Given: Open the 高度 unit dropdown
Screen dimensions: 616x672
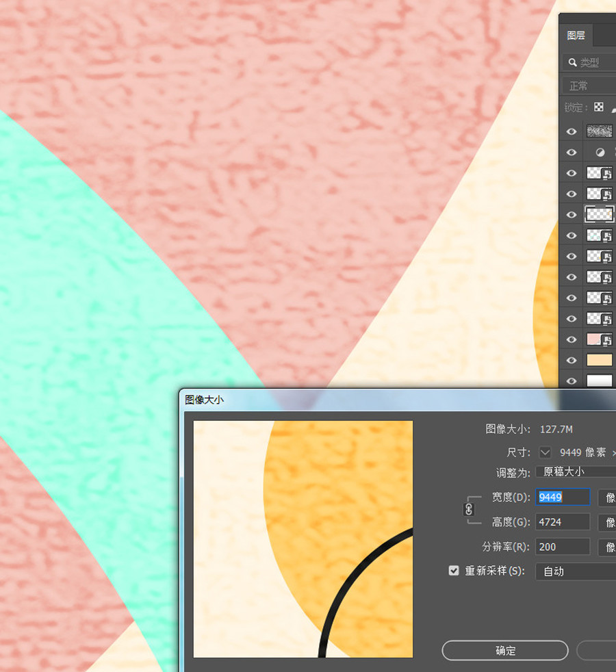Looking at the screenshot, I should pyautogui.click(x=607, y=522).
